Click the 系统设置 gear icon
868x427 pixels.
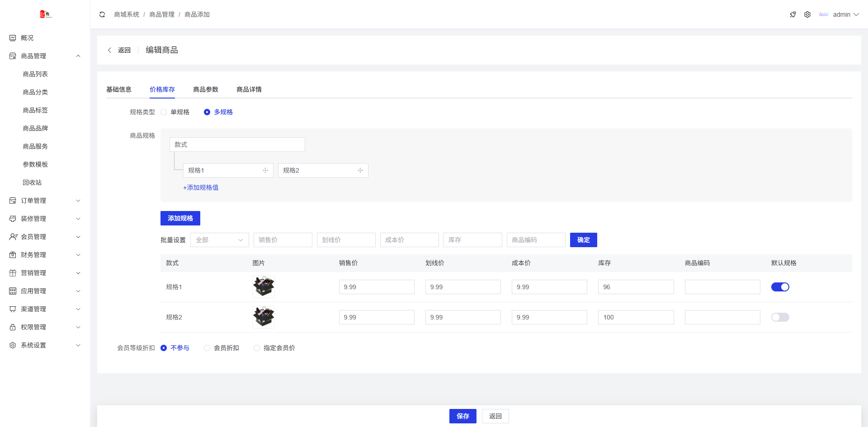[13, 345]
